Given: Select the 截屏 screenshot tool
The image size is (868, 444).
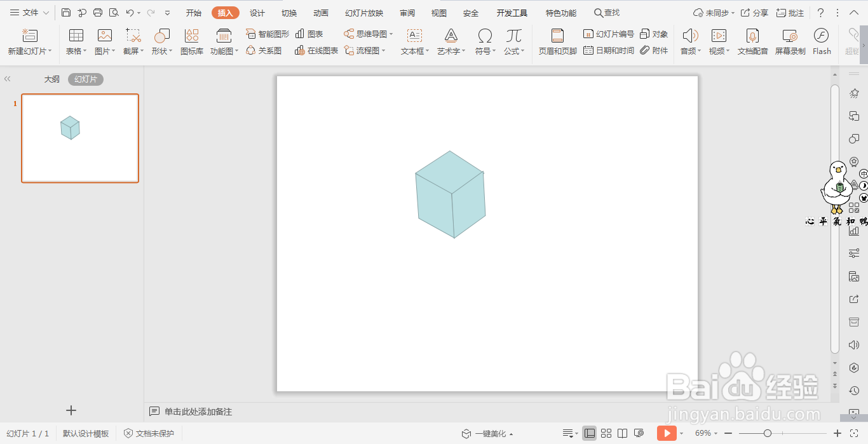Looking at the screenshot, I should tap(133, 42).
